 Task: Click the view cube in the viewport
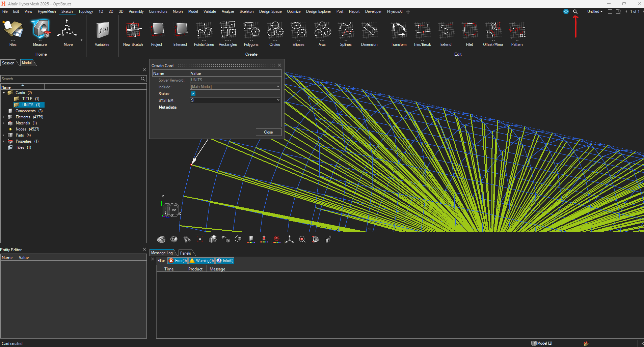point(170,210)
